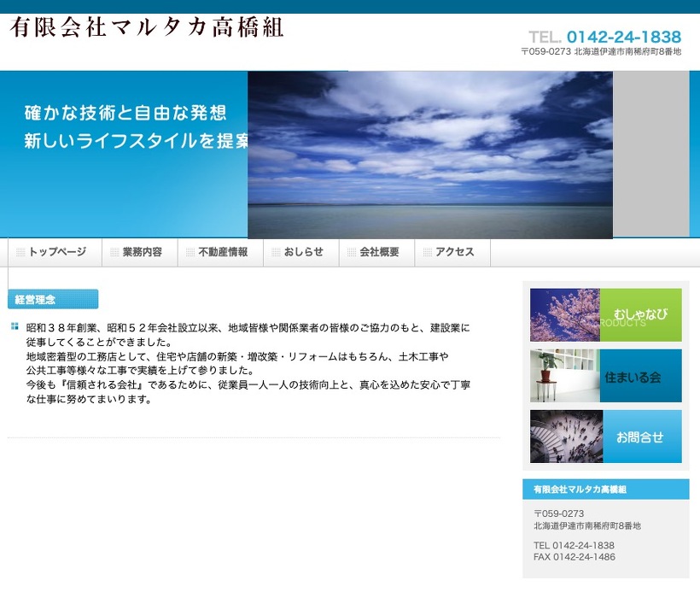
Task: Click the header phone number 0142-24-1838
Action: coord(623,37)
